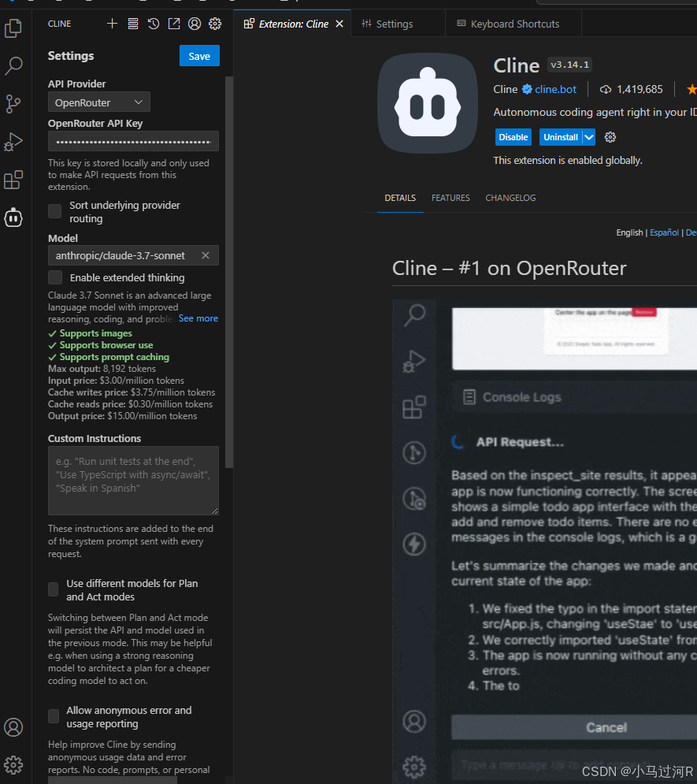Viewport: 697px width, 784px height.
Task: Open the Search view in activity bar
Action: 13,65
